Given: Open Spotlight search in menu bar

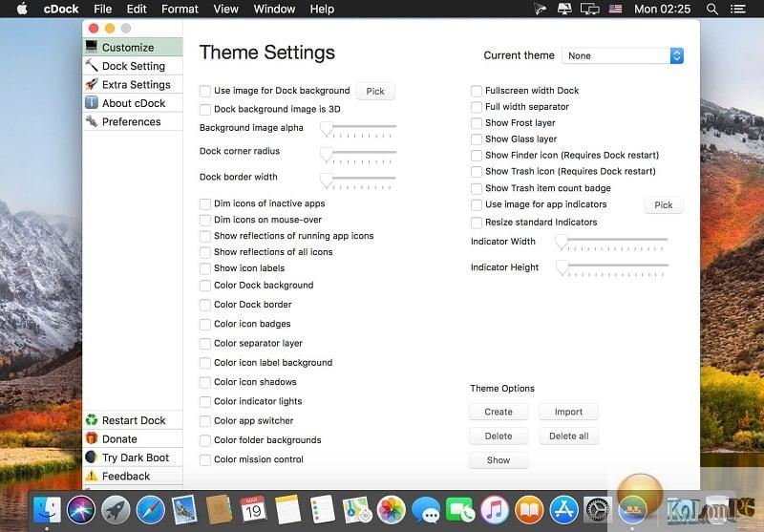Looking at the screenshot, I should click(x=711, y=9).
